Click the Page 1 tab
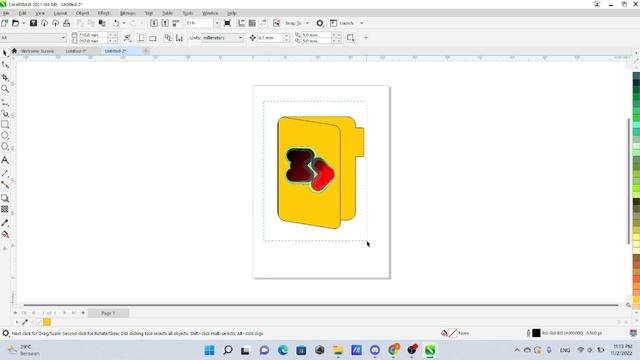This screenshot has height=360, width=640. coord(108,313)
